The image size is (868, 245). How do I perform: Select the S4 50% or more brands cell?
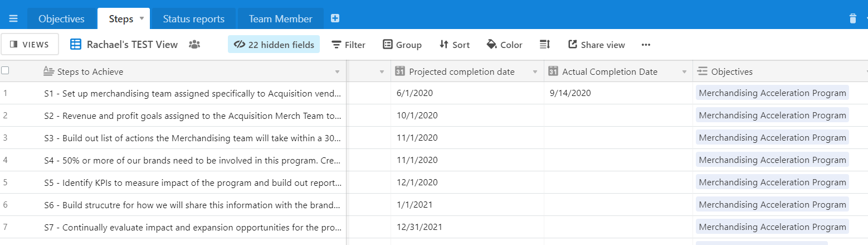[193, 160]
